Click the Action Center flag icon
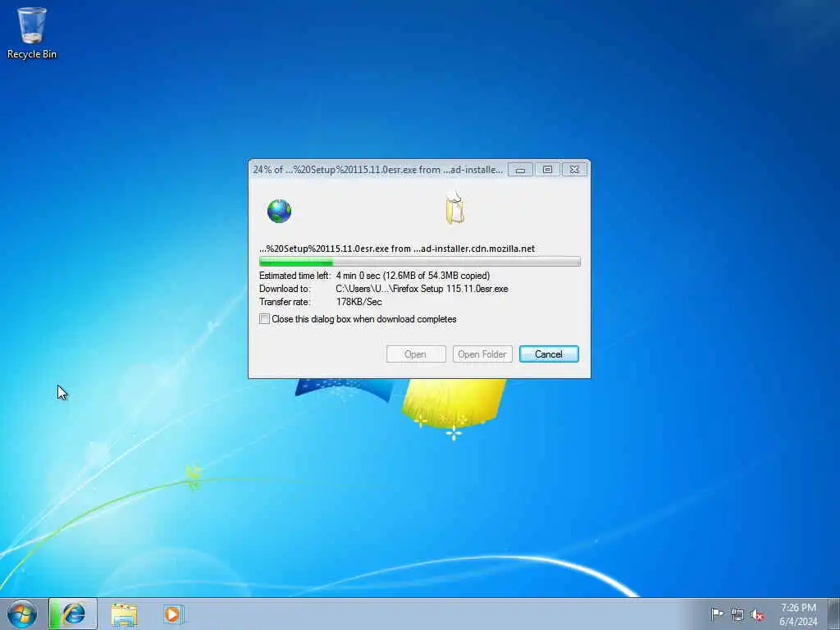This screenshot has height=630, width=840. 717,614
